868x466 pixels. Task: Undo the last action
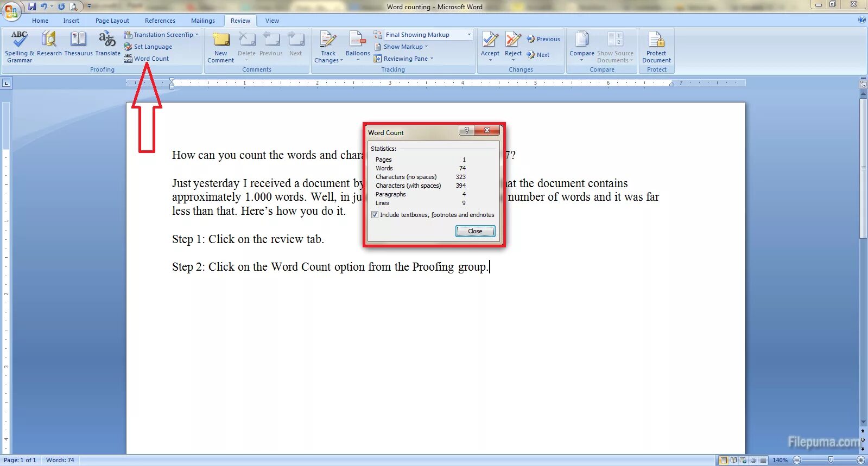tap(43, 7)
